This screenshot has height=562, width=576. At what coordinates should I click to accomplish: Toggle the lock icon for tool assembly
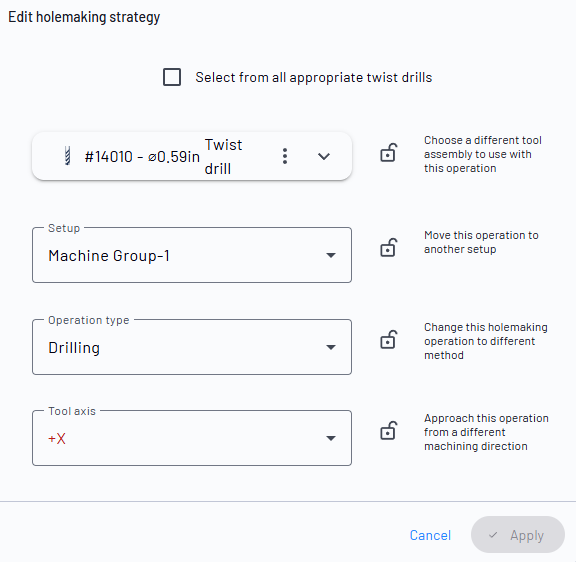pyautogui.click(x=388, y=152)
